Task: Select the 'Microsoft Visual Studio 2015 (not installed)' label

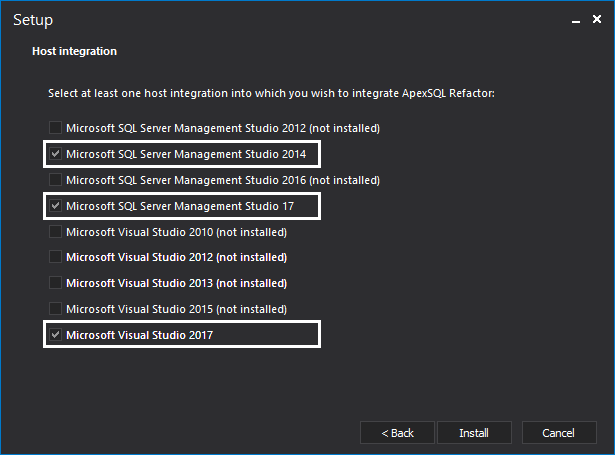Action: tap(176, 309)
